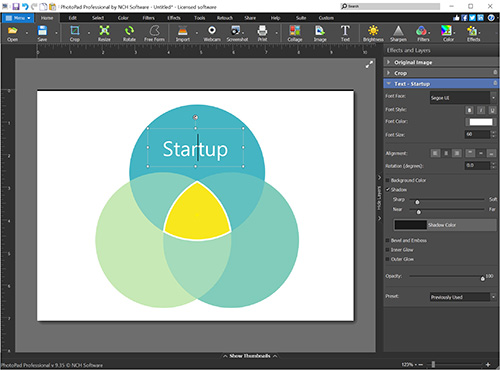This screenshot has width=500, height=370.
Task: Click the Image insert icon
Action: [x=320, y=33]
